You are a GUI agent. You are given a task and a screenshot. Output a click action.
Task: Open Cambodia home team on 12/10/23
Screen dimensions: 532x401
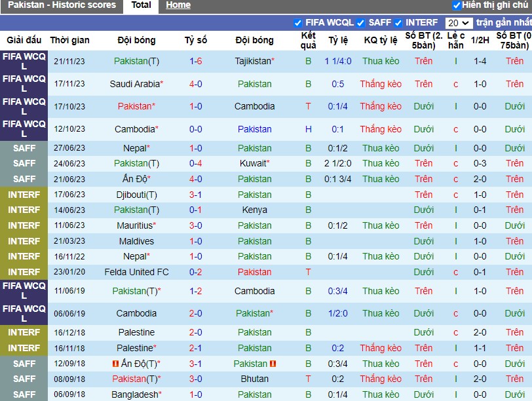pyautogui.click(x=136, y=129)
